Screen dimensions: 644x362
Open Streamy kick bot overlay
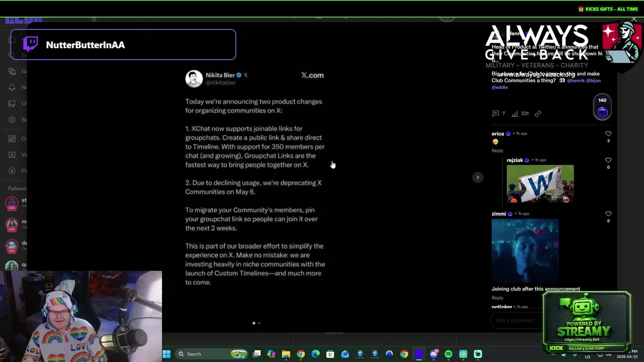coord(587,323)
